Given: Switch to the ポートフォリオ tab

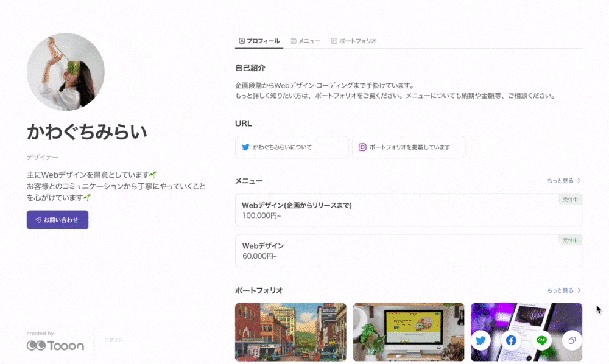Looking at the screenshot, I should 354,41.
